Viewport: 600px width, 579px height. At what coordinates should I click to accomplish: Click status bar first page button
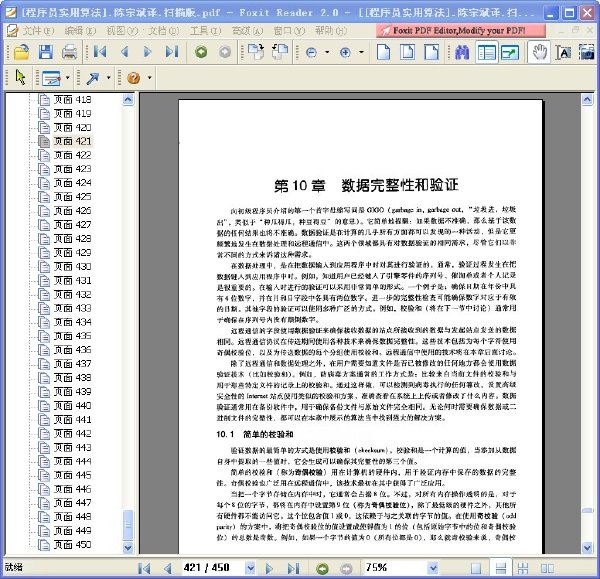pyautogui.click(x=144, y=568)
